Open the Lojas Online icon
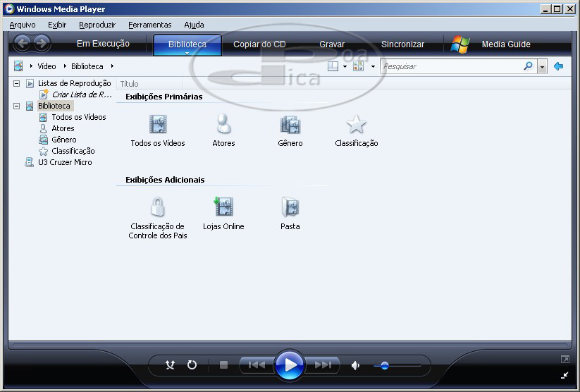 point(223,207)
